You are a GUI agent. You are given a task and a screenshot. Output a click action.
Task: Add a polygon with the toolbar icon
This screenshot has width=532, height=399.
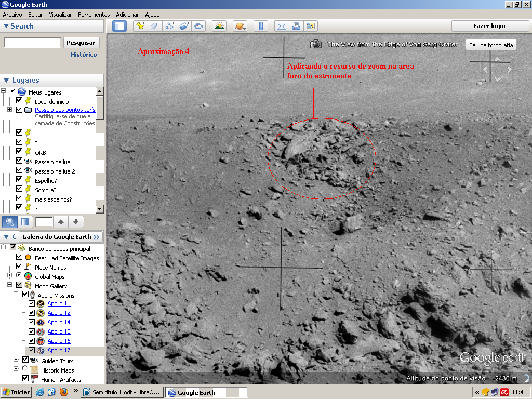155,26
